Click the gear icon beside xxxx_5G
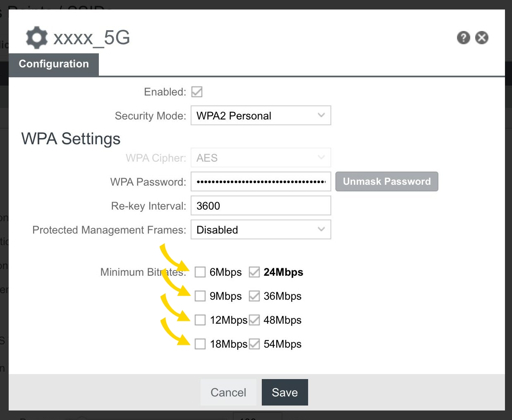Viewport: 512px width, 420px height. (37, 38)
